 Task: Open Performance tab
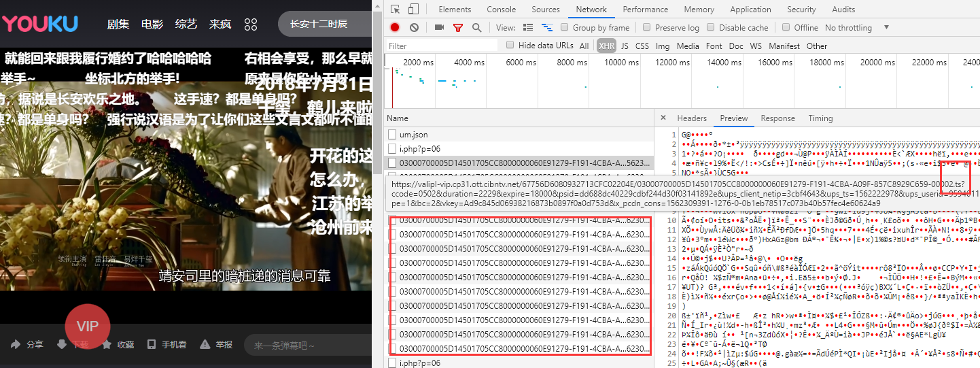click(x=645, y=10)
